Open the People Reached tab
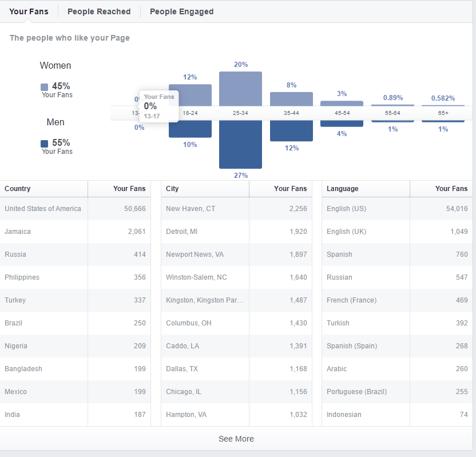The image size is (476, 457). tap(99, 11)
